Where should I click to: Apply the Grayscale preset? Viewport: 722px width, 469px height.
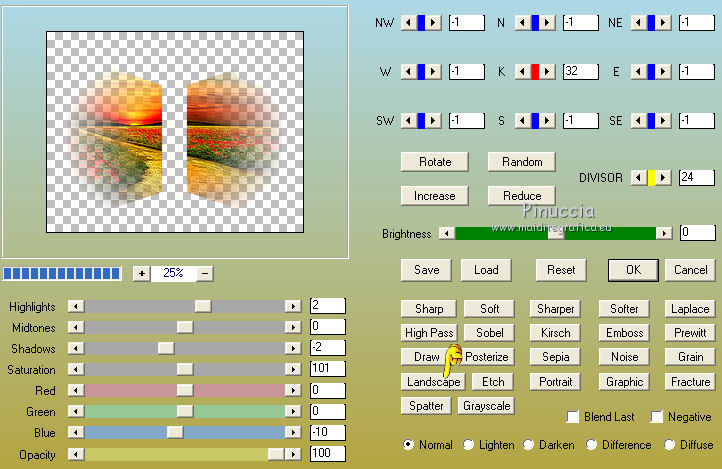[486, 406]
